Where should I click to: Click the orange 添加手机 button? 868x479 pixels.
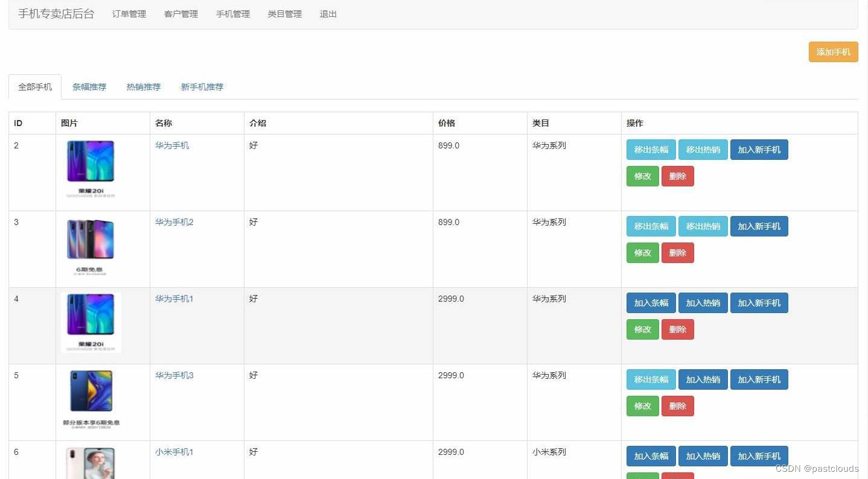tap(832, 52)
